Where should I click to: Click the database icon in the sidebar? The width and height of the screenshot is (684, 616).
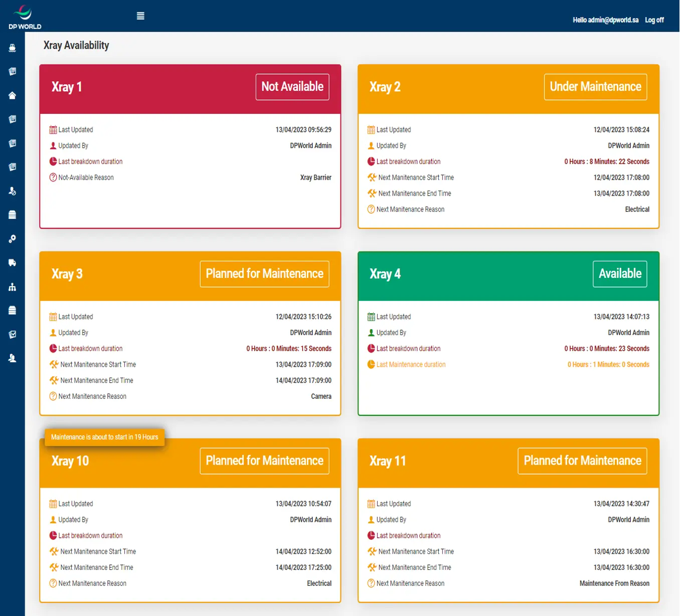tap(13, 215)
